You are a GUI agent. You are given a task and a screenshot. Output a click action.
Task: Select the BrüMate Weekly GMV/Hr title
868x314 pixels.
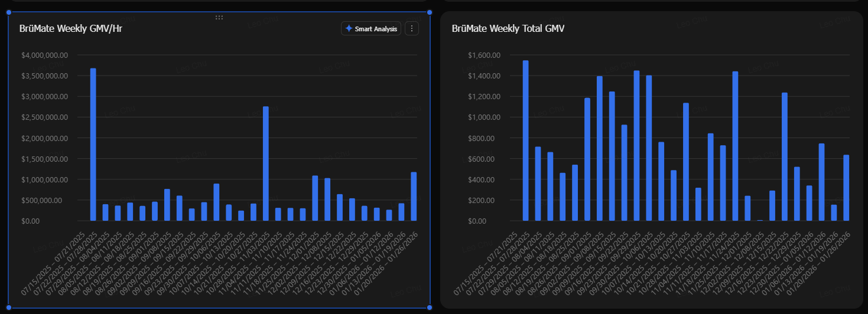pyautogui.click(x=71, y=28)
